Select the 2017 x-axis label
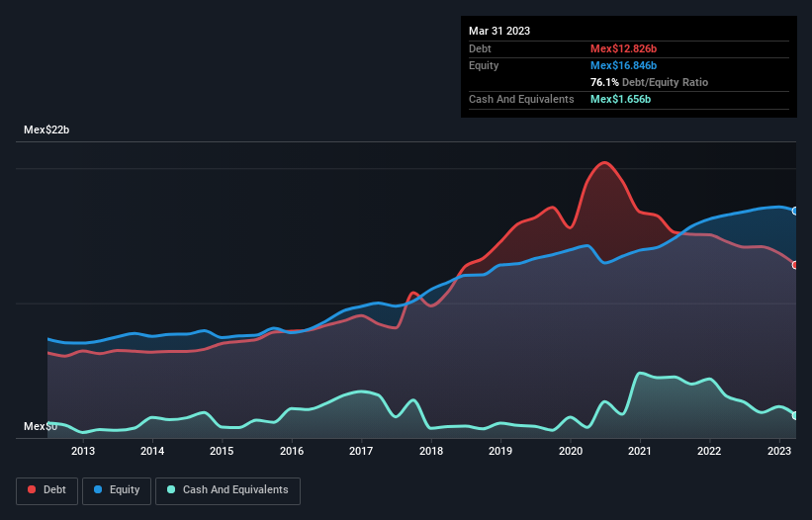Viewport: 812px width, 520px height. pyautogui.click(x=362, y=452)
